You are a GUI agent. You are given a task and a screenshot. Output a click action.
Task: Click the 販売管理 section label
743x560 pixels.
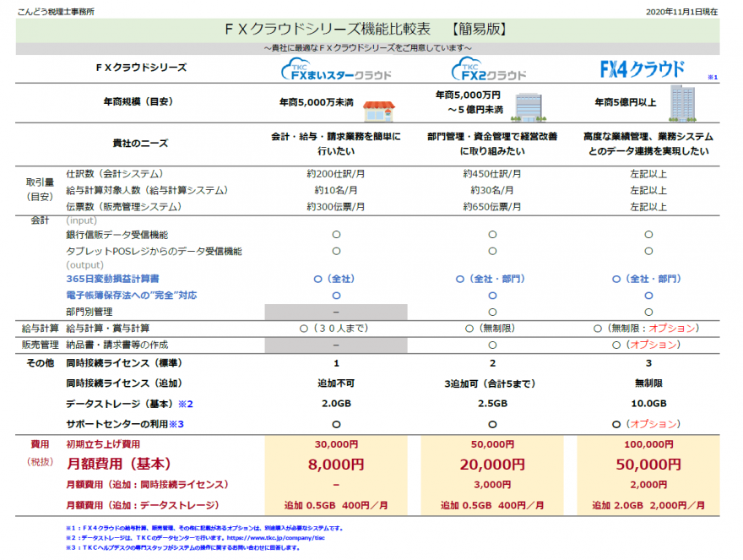[x=40, y=345]
